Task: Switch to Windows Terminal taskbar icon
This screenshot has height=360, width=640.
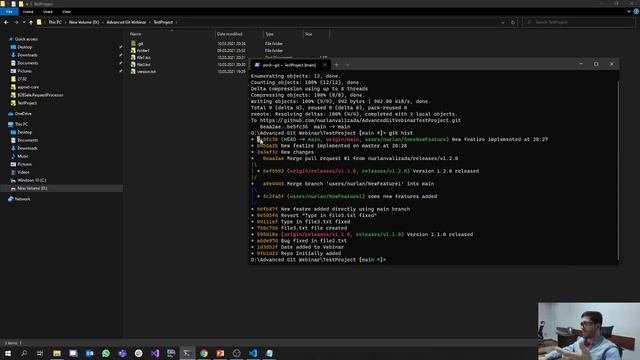Action: 187,353
